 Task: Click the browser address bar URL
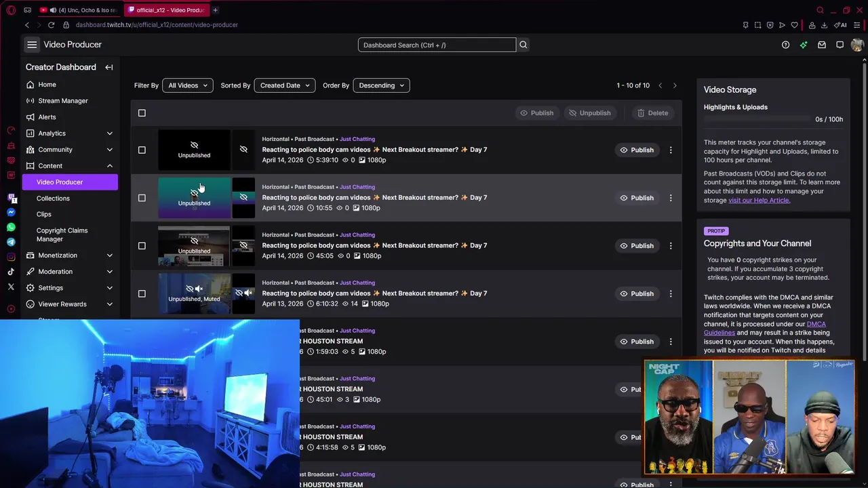pos(157,25)
